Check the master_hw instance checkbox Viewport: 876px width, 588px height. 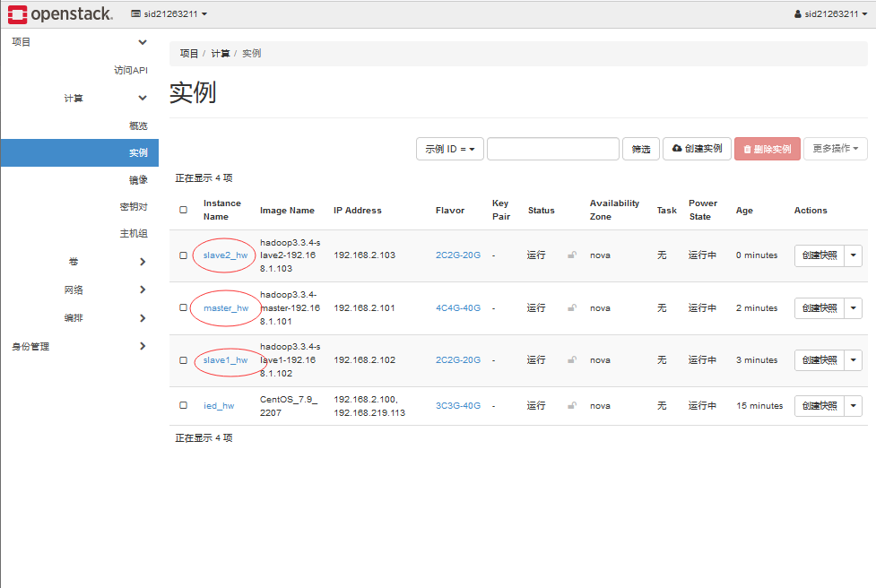(x=183, y=307)
